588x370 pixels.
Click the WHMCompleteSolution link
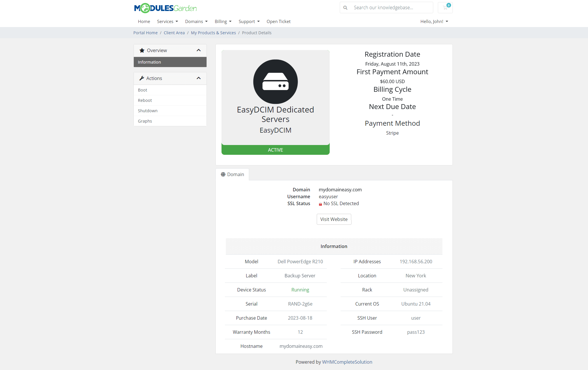347,362
